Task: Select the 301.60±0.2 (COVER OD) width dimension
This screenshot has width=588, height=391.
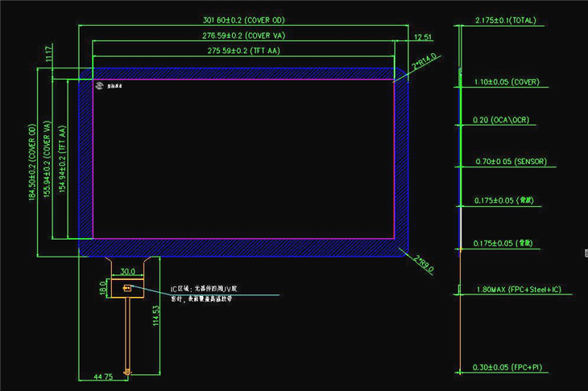Action: pos(244,20)
